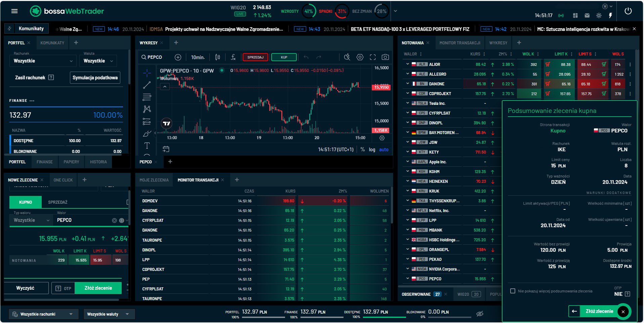Screen dimensions: 644x323
Task: Open the ONE CLICK tab
Action: (x=63, y=180)
